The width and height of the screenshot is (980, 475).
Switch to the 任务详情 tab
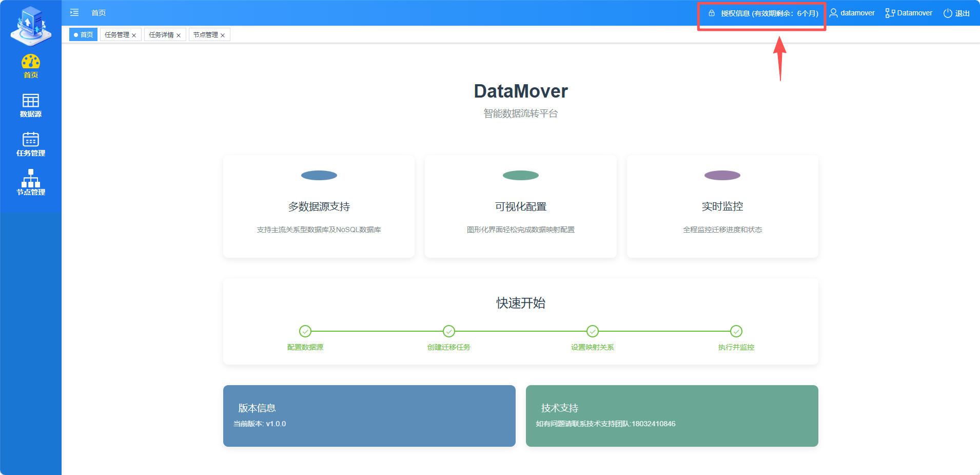pos(161,35)
